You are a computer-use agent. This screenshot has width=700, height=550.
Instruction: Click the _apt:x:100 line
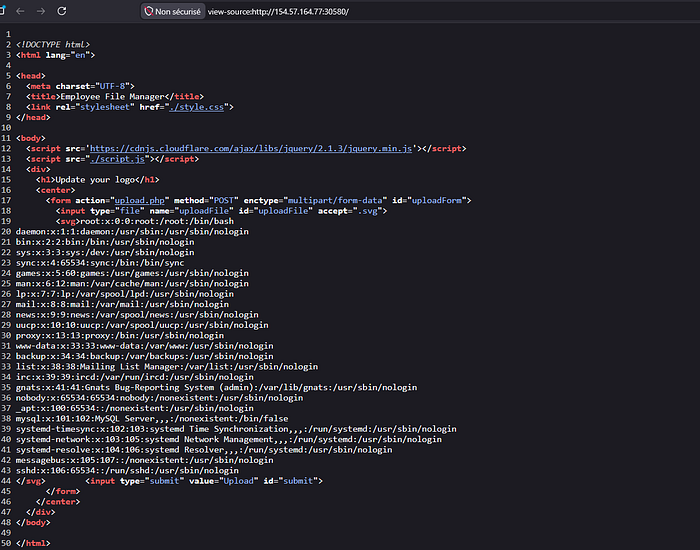point(135,408)
